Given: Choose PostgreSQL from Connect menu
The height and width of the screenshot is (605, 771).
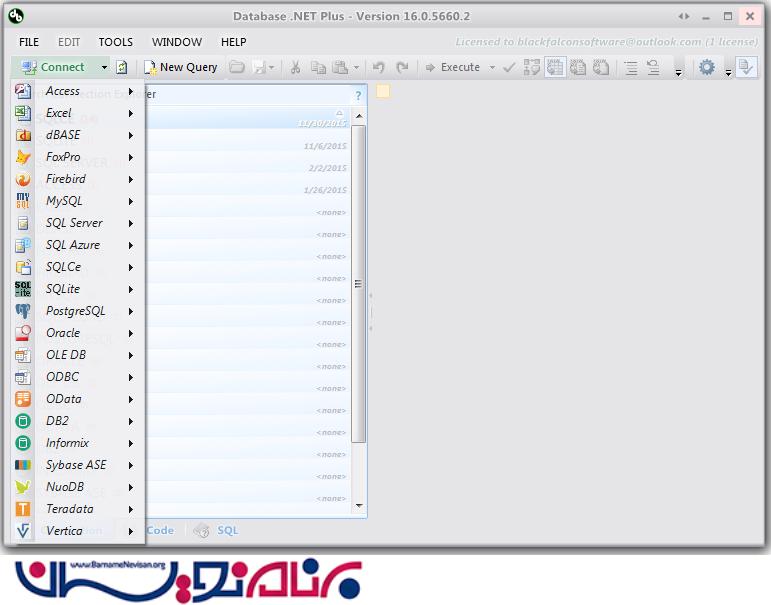Looking at the screenshot, I should coord(78,311).
